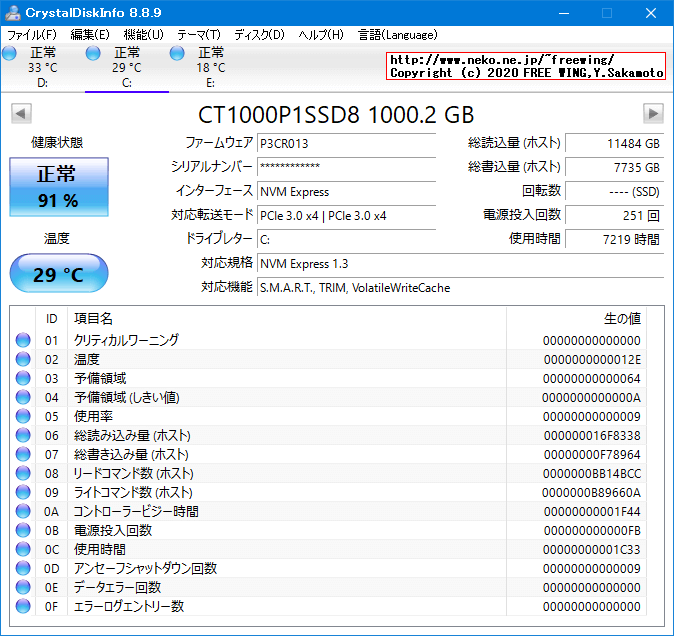Image resolution: width=674 pixels, height=636 pixels.
Task: Click status orb for ID 0F エラーログエントリー数
Action: [23, 606]
